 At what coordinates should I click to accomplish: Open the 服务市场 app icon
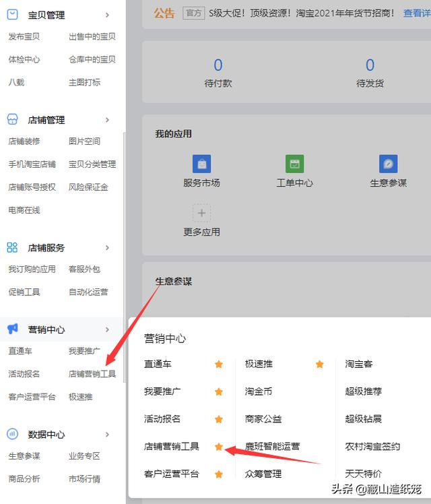[x=201, y=164]
